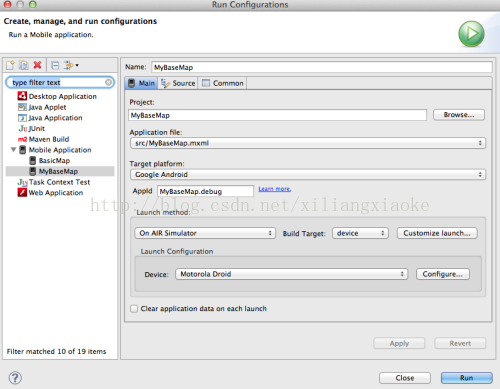Click the Project text field
This screenshot has height=389, width=500.
pos(277,115)
